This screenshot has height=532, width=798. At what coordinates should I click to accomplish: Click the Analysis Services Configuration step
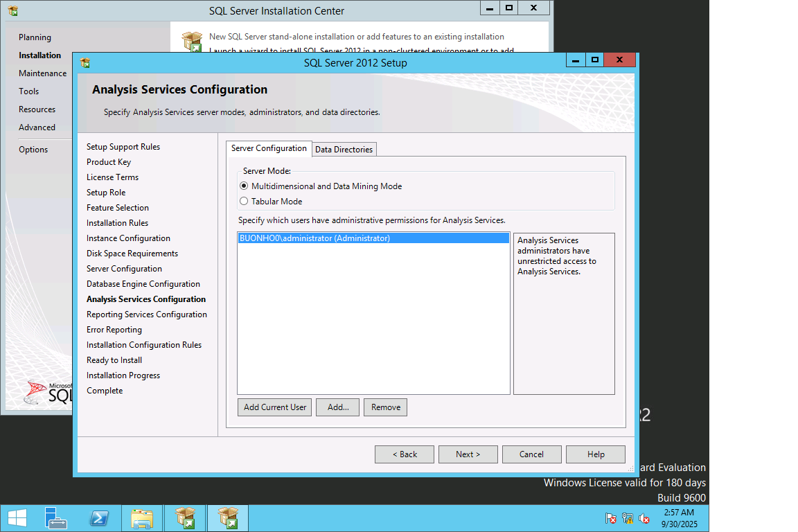pos(146,299)
